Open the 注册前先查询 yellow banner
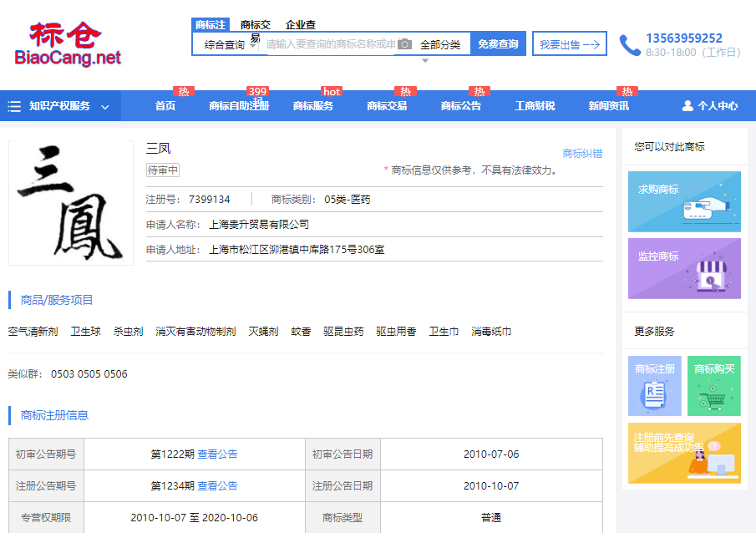The image size is (756, 533). [x=684, y=453]
